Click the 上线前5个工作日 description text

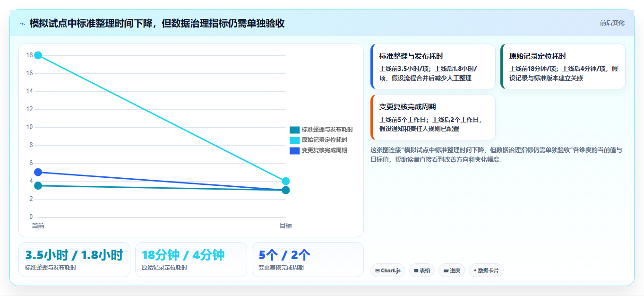click(x=430, y=124)
